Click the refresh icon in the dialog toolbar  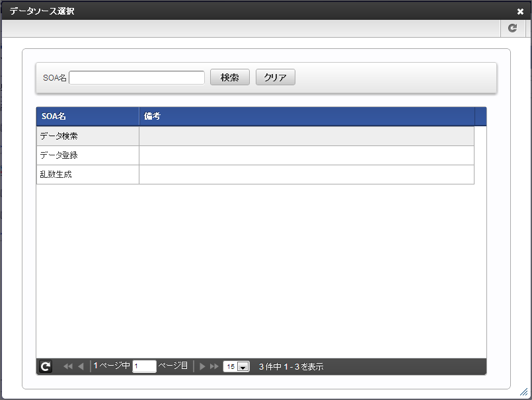512,28
